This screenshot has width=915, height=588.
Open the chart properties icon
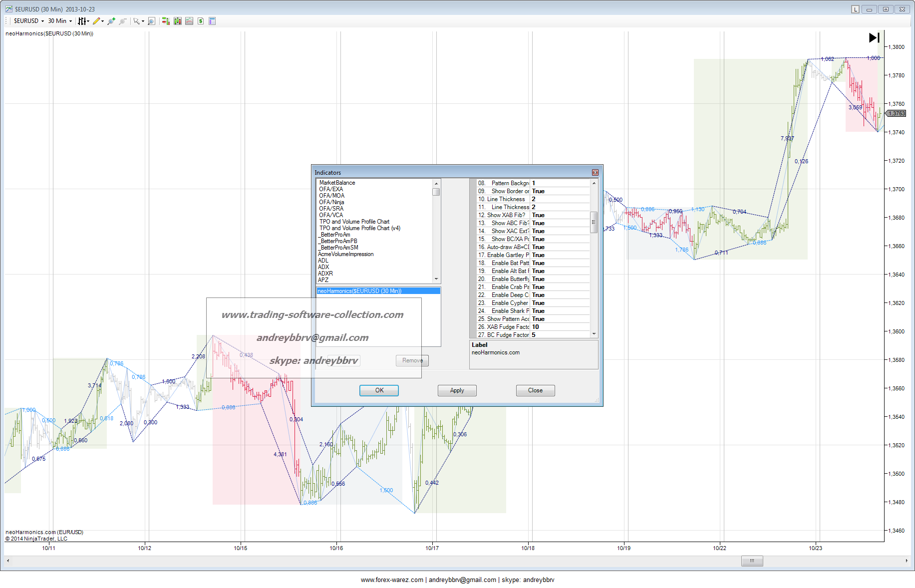212,21
